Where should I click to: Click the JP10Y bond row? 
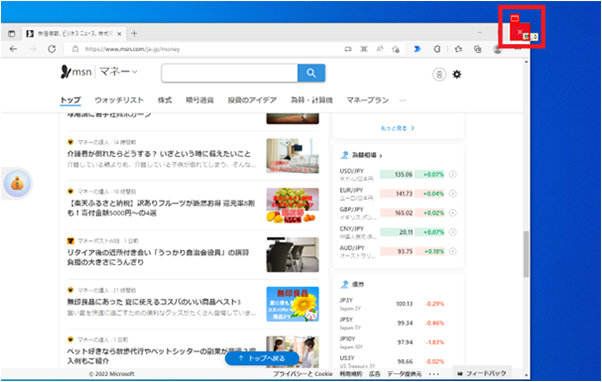pos(392,342)
